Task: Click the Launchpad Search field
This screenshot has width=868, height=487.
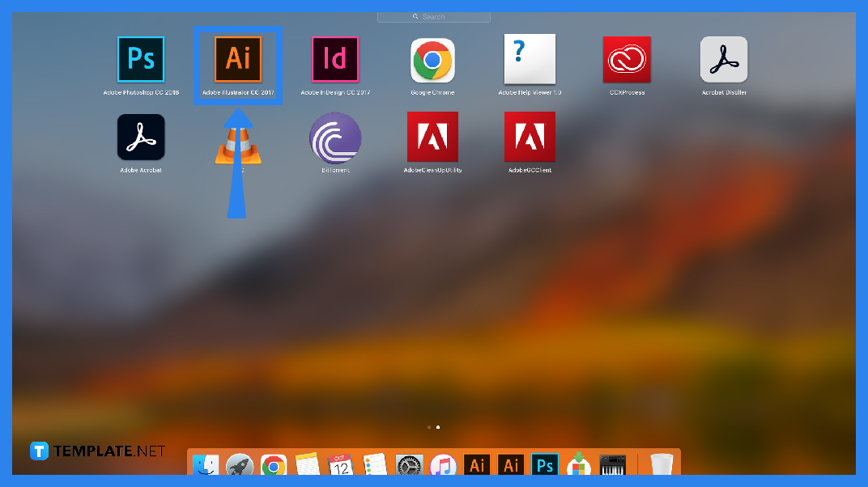Action: [433, 16]
